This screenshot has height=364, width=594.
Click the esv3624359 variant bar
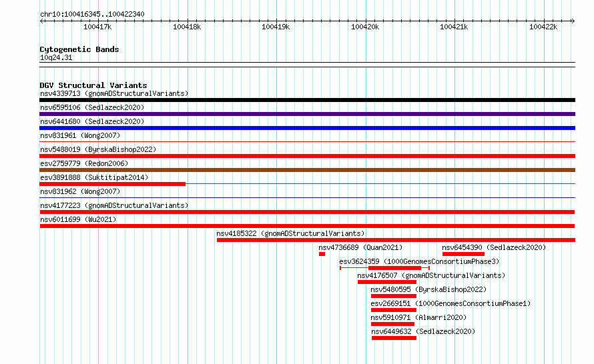pos(385,268)
